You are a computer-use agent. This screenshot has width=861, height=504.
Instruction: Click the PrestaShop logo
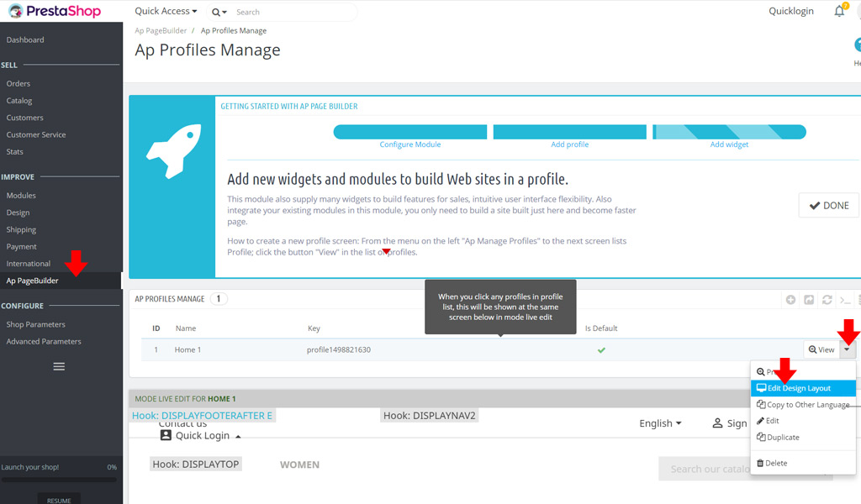point(55,11)
